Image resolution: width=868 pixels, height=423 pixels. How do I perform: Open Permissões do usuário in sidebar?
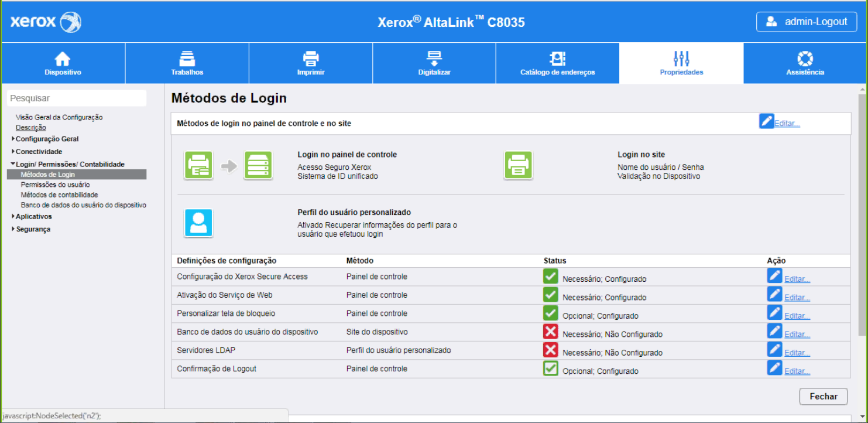click(x=55, y=185)
